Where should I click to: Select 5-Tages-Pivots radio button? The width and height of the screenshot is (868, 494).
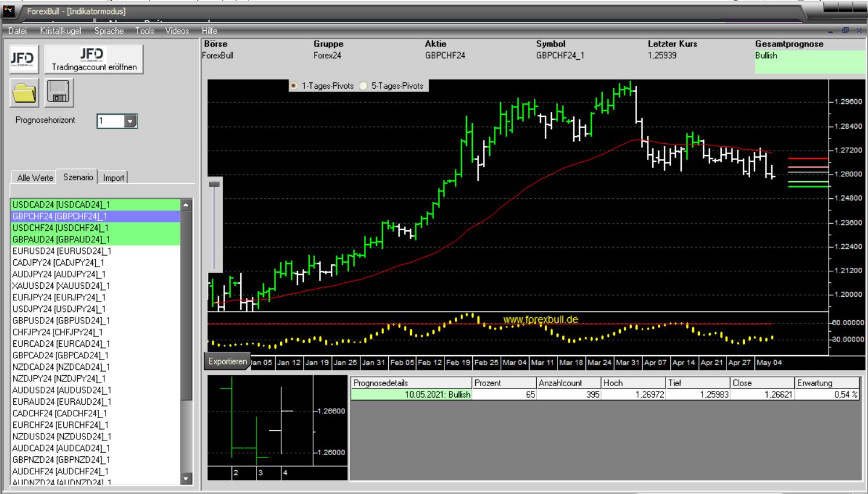coord(363,86)
